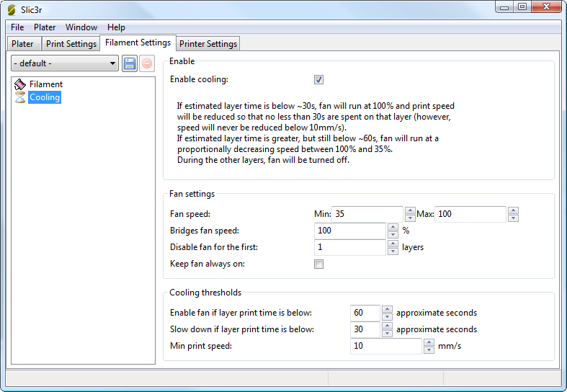Close the Slic3r window
Image resolution: width=567 pixels, height=392 pixels.
546,7
